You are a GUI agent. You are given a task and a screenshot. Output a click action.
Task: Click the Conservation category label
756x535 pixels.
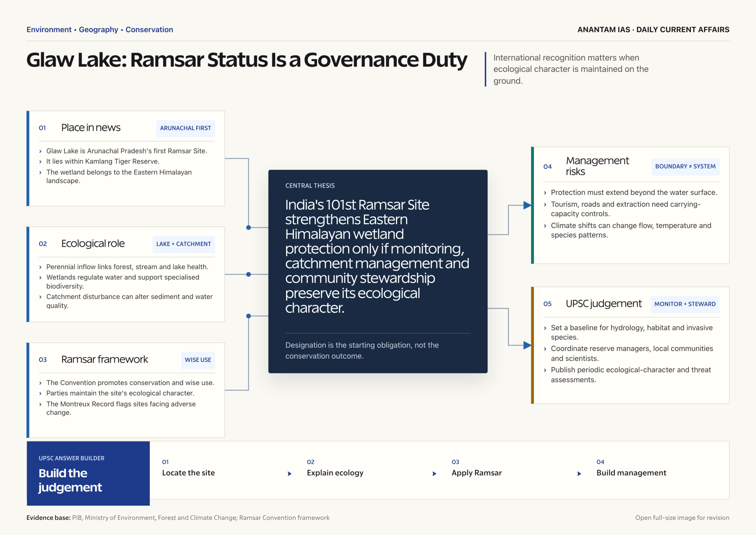(149, 30)
